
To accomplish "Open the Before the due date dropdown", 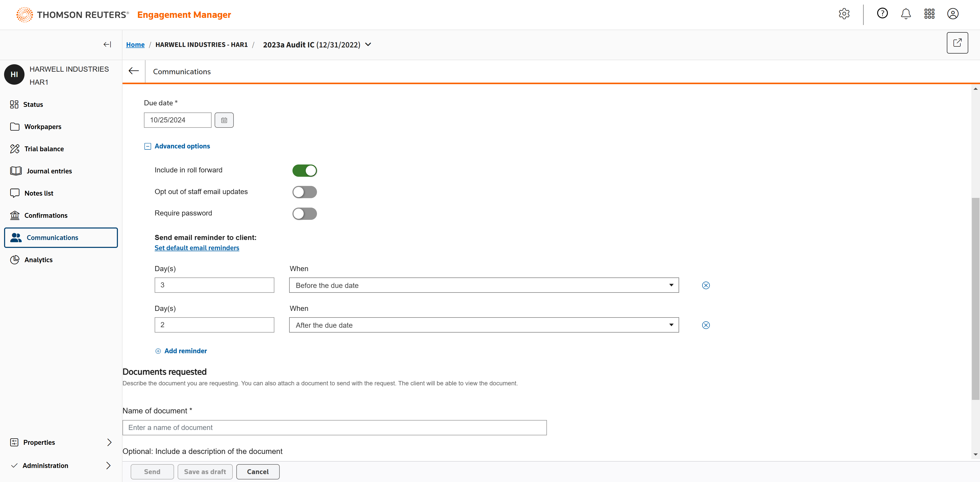I will (484, 285).
